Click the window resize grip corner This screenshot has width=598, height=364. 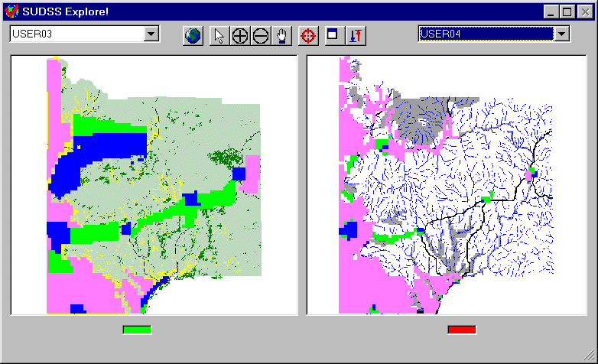[x=589, y=355]
